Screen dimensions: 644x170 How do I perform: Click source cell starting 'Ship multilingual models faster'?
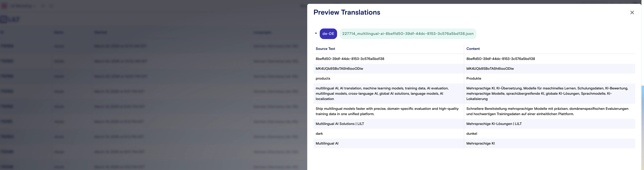tap(387, 111)
